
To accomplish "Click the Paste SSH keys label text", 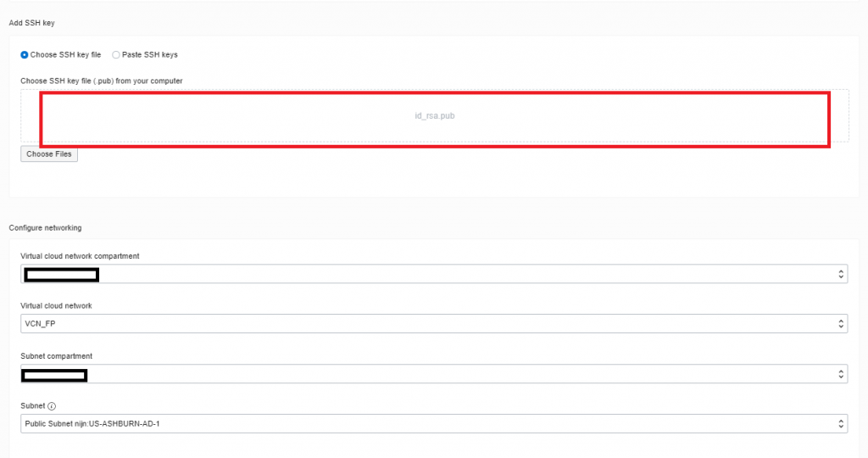I will tap(149, 55).
